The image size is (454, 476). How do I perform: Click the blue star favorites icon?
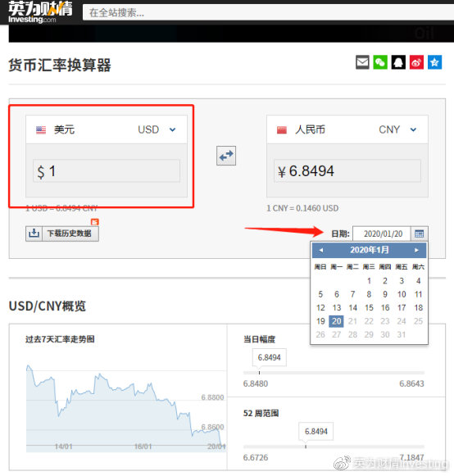point(434,62)
